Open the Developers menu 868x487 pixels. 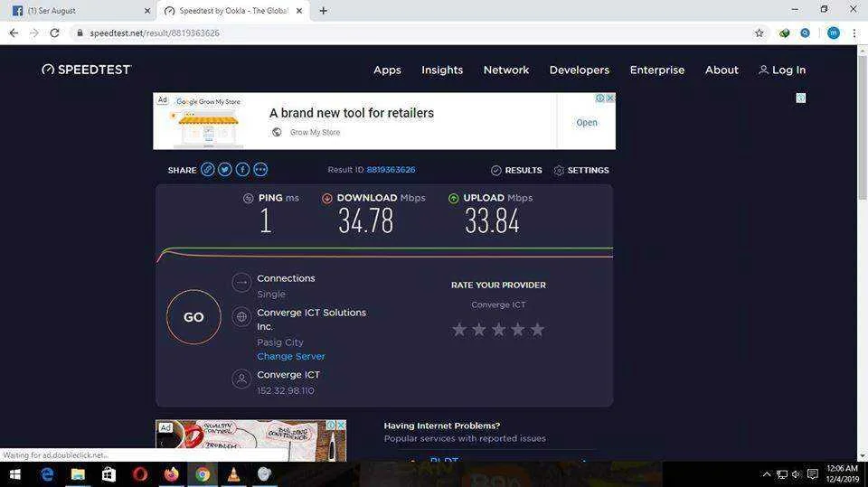coord(579,70)
